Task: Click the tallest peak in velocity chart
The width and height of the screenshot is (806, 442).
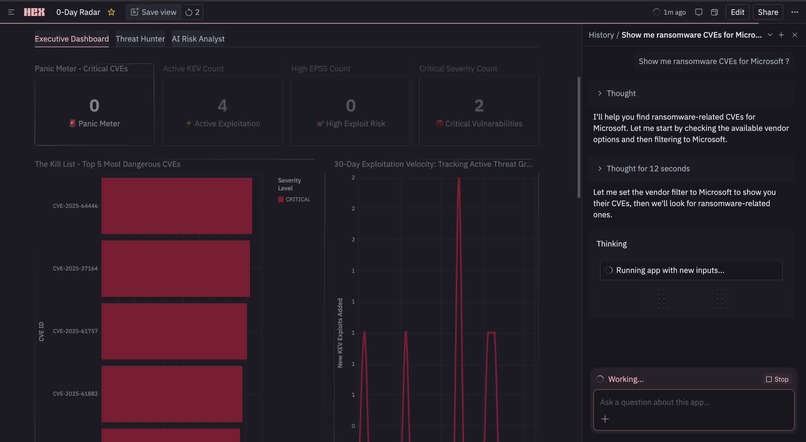Action: point(459,179)
